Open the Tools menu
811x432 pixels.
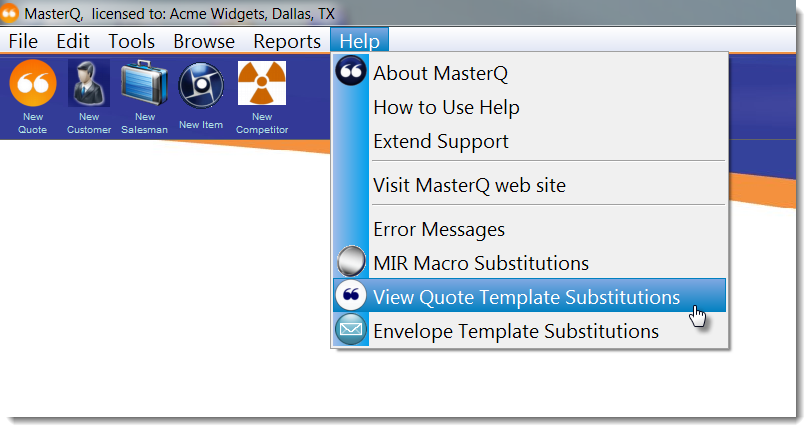[131, 41]
